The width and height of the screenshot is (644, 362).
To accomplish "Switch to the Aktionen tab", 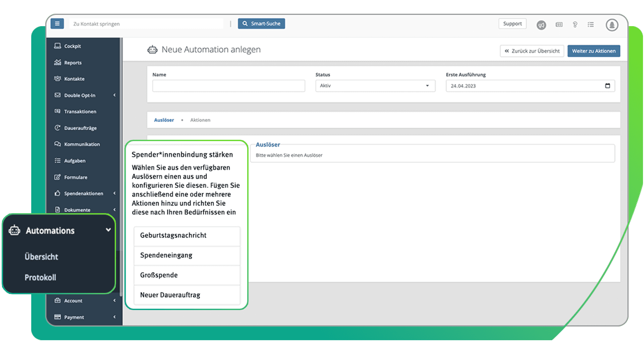I will click(200, 120).
